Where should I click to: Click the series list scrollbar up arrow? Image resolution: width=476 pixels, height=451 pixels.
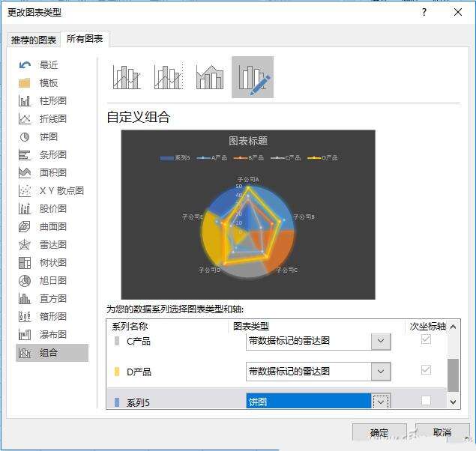tap(454, 327)
